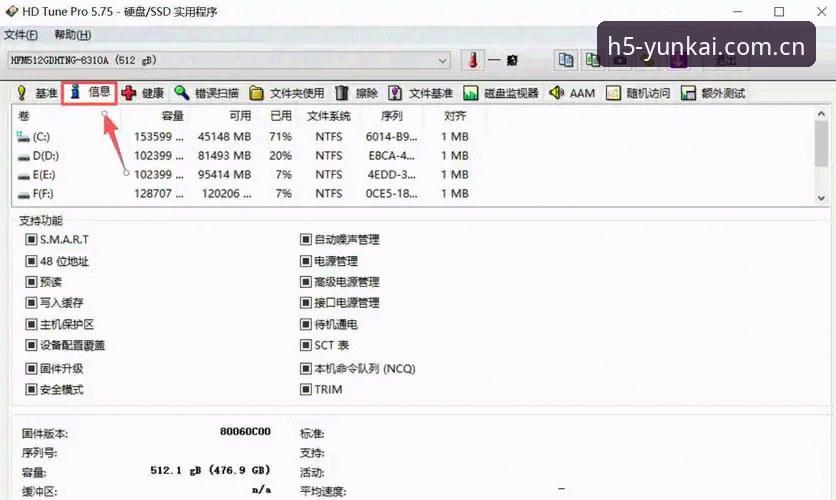The width and height of the screenshot is (836, 500).
Task: Click the volume list scrollbar thumb
Action: (821, 144)
